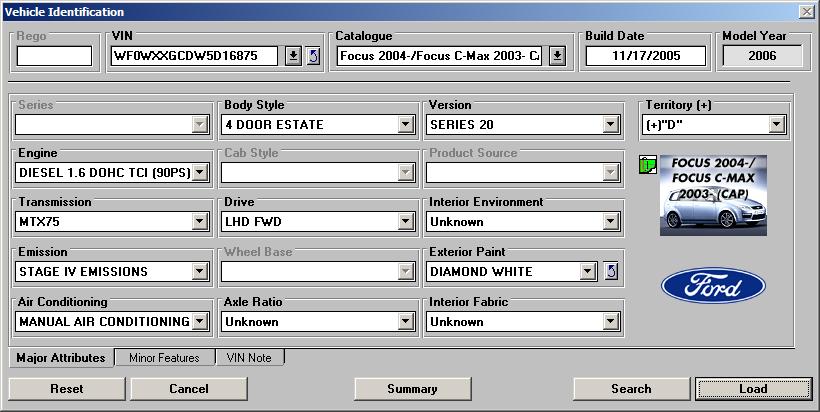Click the VIN history refresh icon
Viewport: 820px width, 412px height.
tap(313, 56)
